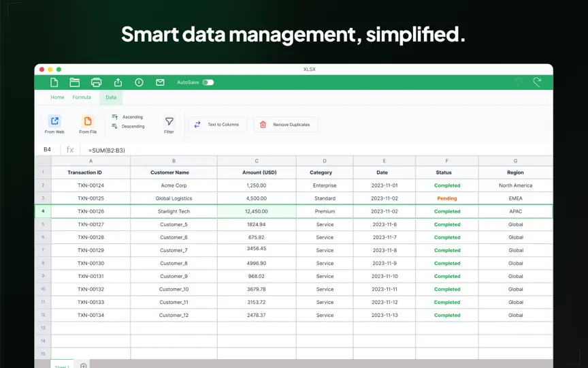588x368 pixels.
Task: Click the 12,450.00 amount cell
Action: 257,211
